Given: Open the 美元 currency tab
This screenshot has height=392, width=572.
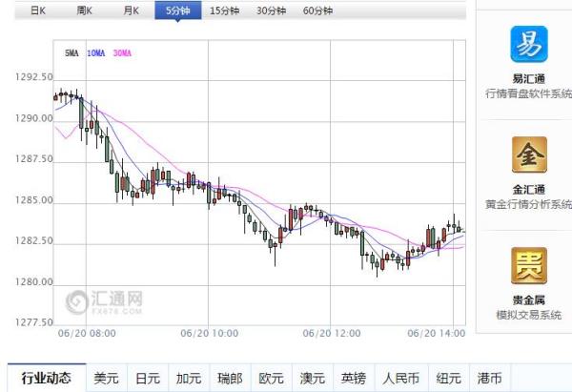Looking at the screenshot, I should (x=106, y=378).
